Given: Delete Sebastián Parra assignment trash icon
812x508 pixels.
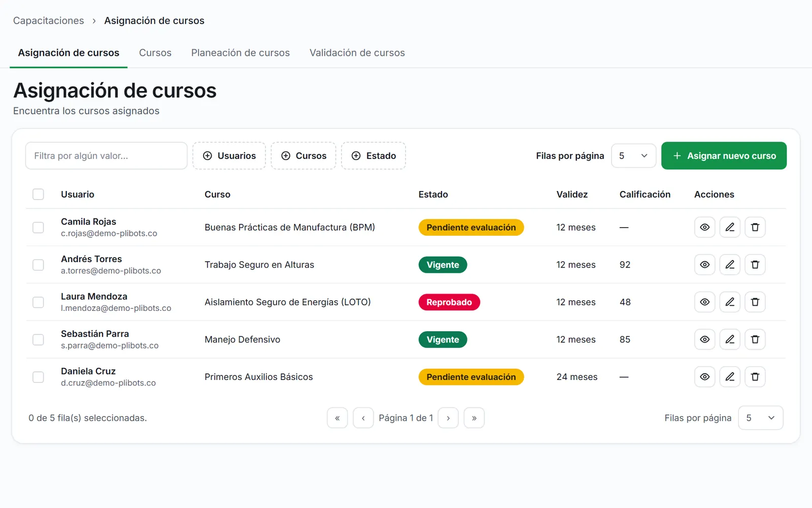Looking at the screenshot, I should 755,339.
